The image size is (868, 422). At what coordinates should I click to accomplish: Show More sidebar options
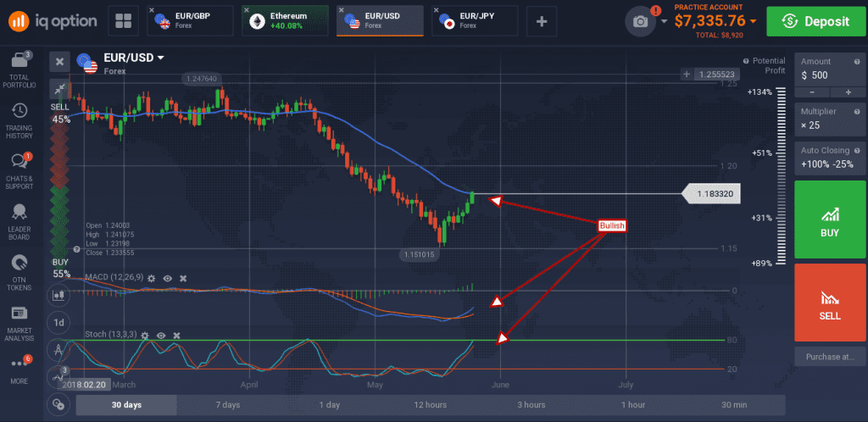point(19,370)
